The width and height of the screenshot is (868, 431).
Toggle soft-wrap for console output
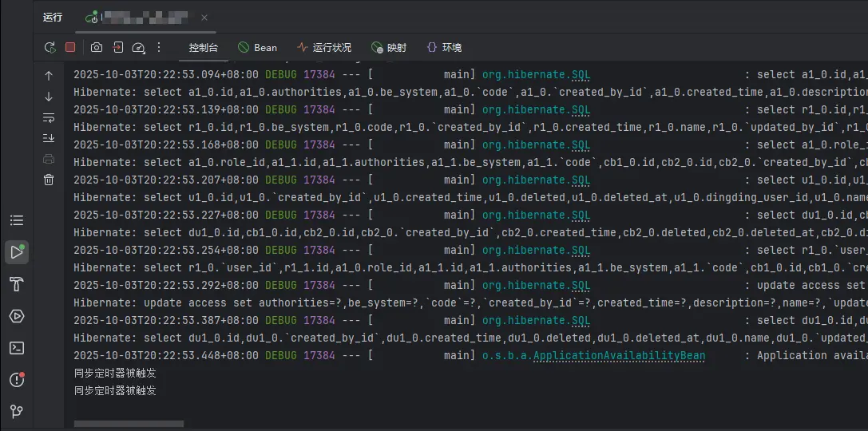(49, 117)
